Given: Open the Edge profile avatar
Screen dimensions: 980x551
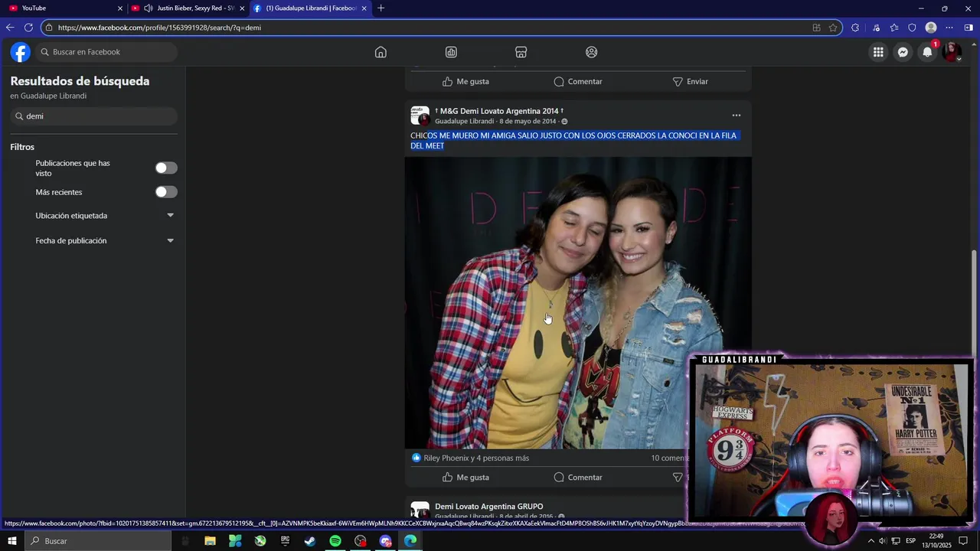Looking at the screenshot, I should 931,28.
